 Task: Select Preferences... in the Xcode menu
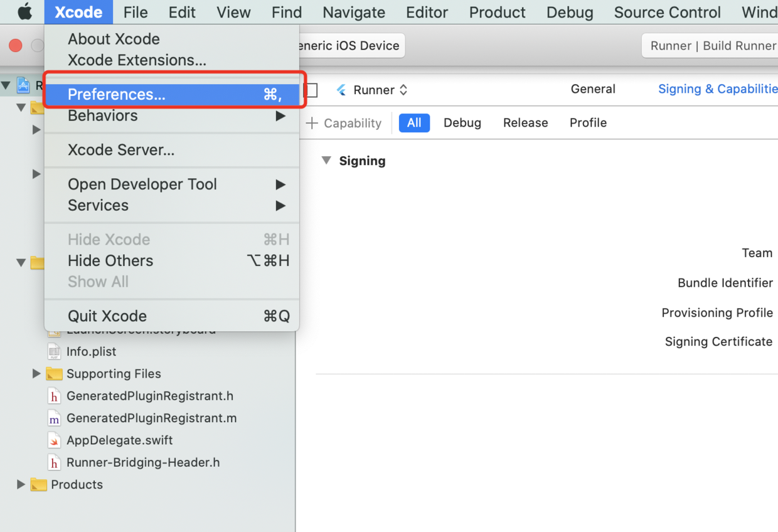pyautogui.click(x=171, y=94)
